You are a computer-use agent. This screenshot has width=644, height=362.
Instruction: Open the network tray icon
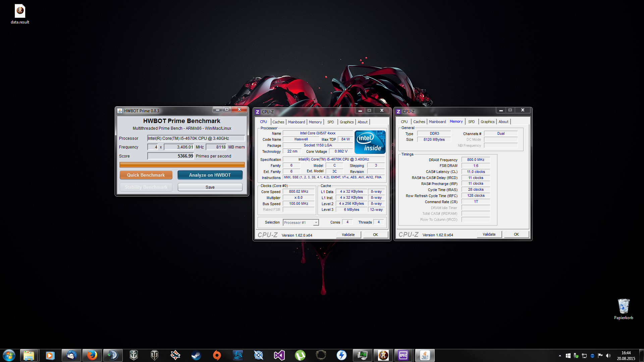point(584,356)
